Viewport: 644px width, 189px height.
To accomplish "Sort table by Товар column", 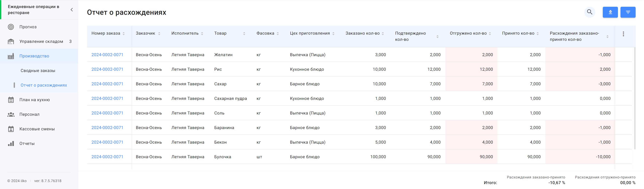I will 244,34.
